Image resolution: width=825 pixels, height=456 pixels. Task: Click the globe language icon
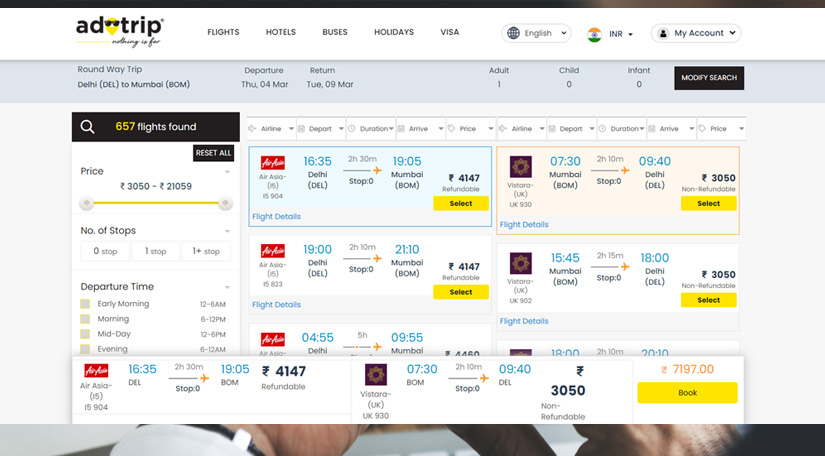click(x=514, y=33)
